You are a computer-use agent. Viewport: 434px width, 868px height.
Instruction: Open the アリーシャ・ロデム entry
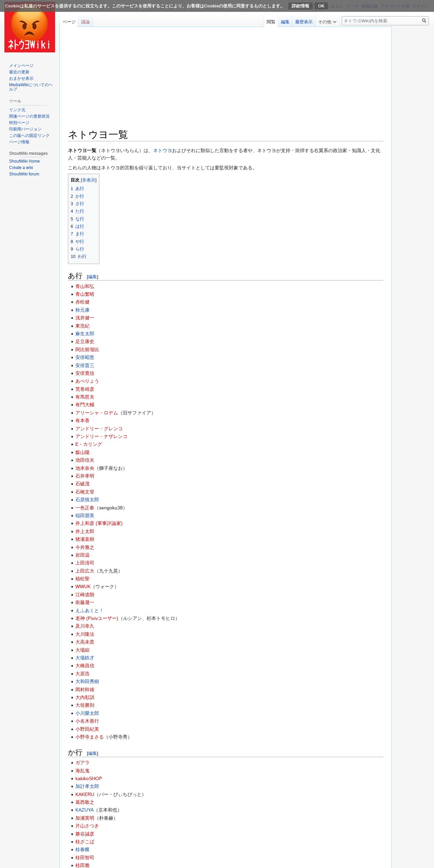(97, 413)
